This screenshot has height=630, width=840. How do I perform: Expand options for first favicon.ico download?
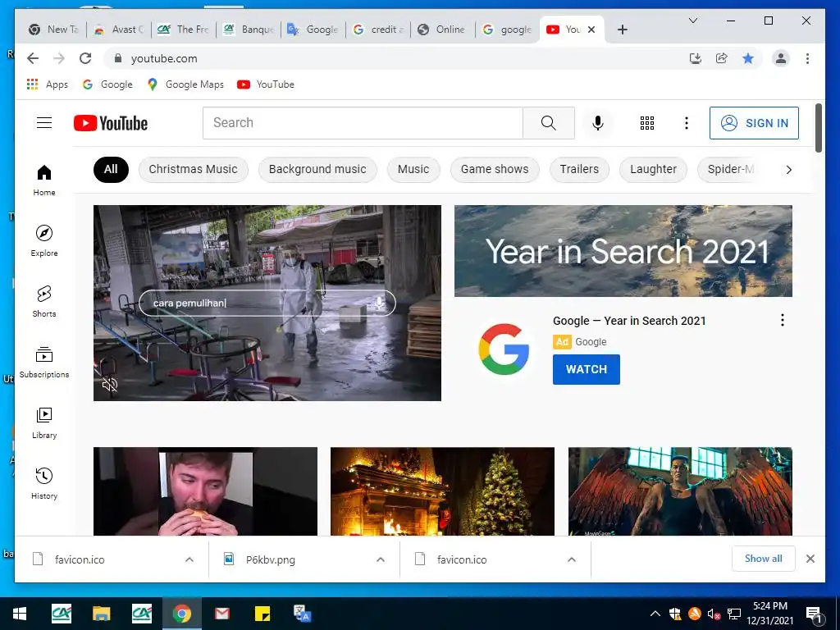(189, 559)
